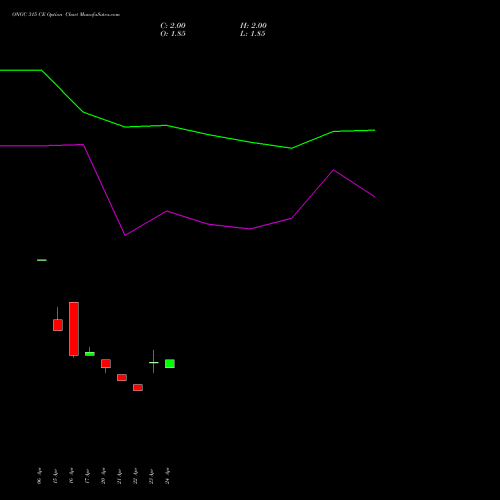Viewport: 500px width, 500px height.
Task: Click the 06 Apr date axis label
Action: [x=39, y=476]
